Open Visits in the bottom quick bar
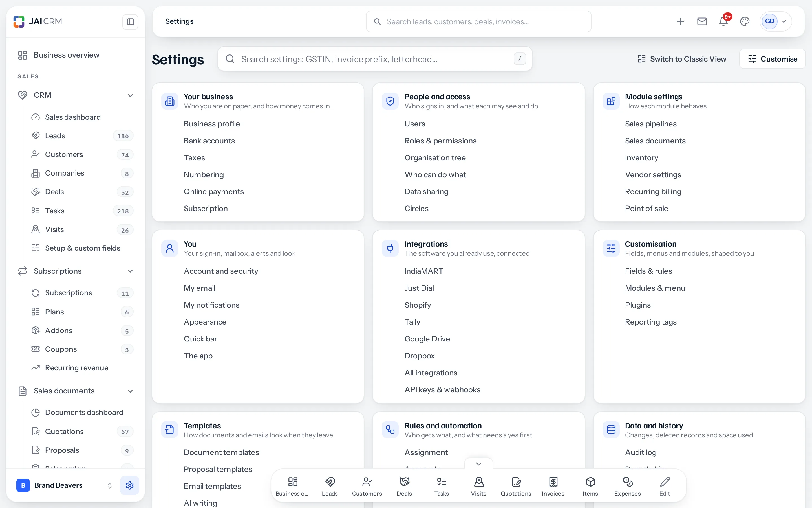The width and height of the screenshot is (812, 508). pyautogui.click(x=479, y=486)
